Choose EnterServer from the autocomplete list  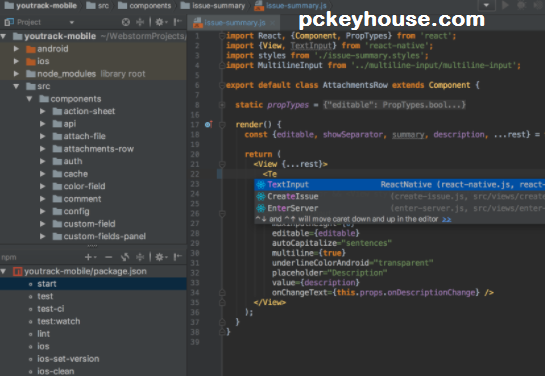[400, 209]
